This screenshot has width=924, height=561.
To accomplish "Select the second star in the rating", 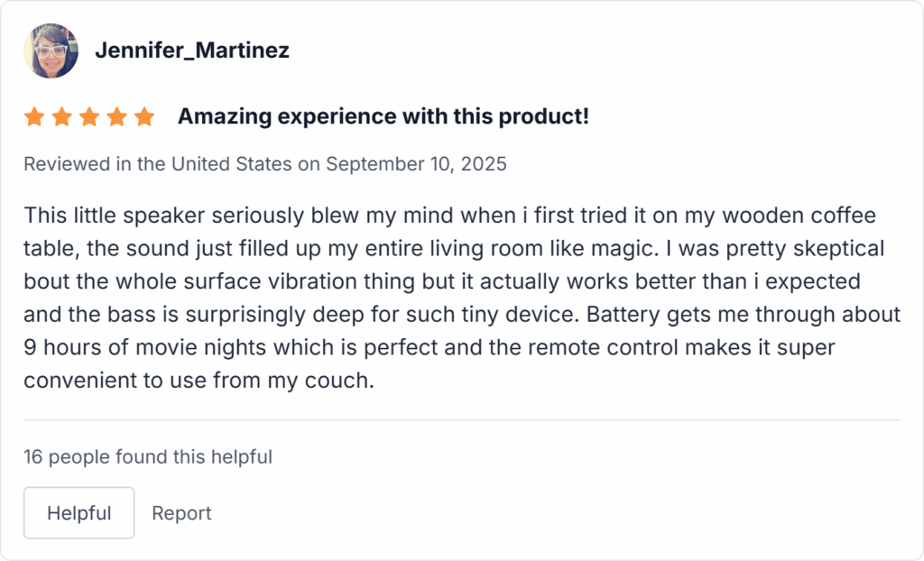I will (x=62, y=116).
